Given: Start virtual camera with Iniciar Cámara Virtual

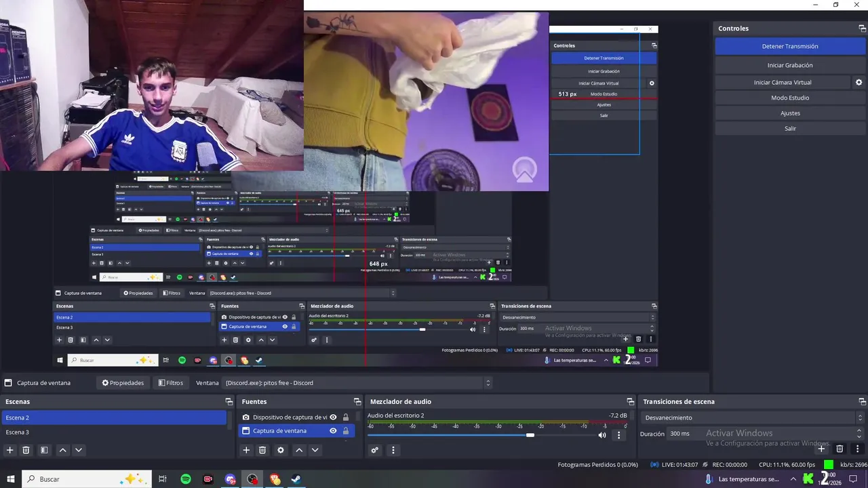Looking at the screenshot, I should pyautogui.click(x=783, y=82).
